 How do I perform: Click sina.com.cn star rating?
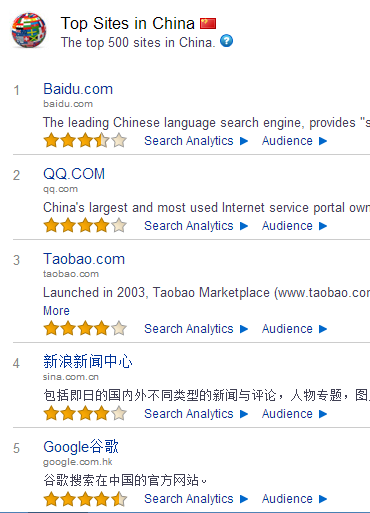[85, 413]
